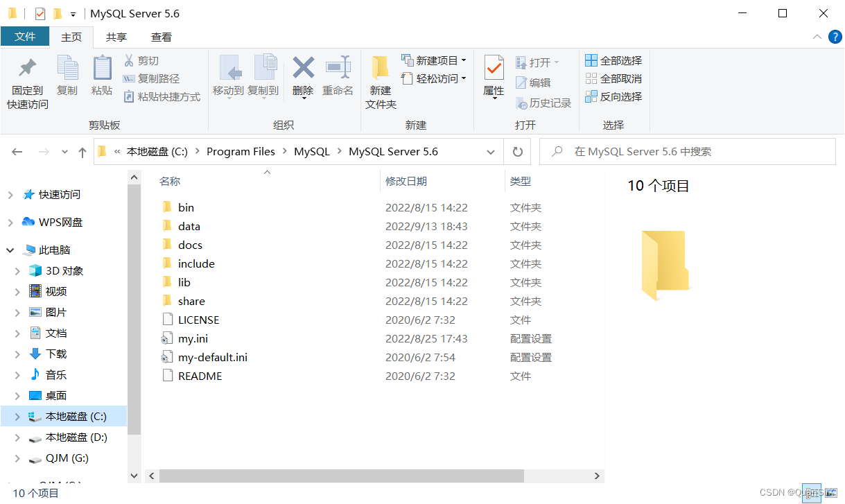Open the Easy access (轻松访问) dropdown
This screenshot has height=504, width=845.
434,79
